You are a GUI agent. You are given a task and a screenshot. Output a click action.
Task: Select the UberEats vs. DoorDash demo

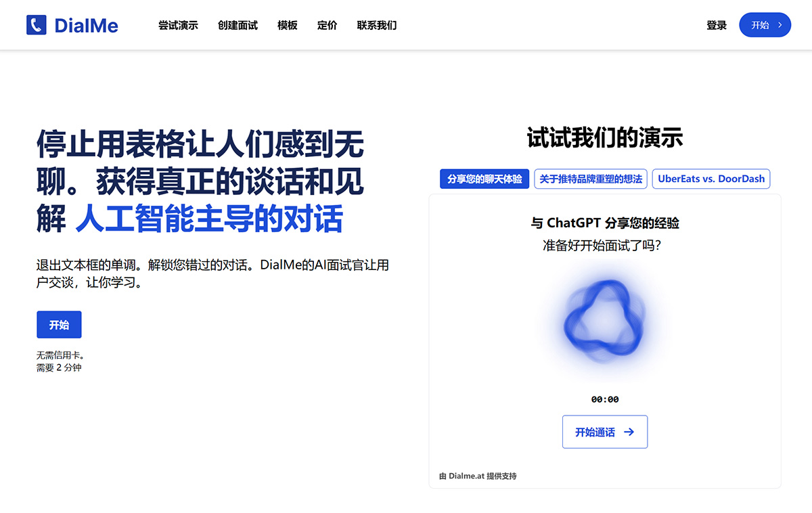710,179
